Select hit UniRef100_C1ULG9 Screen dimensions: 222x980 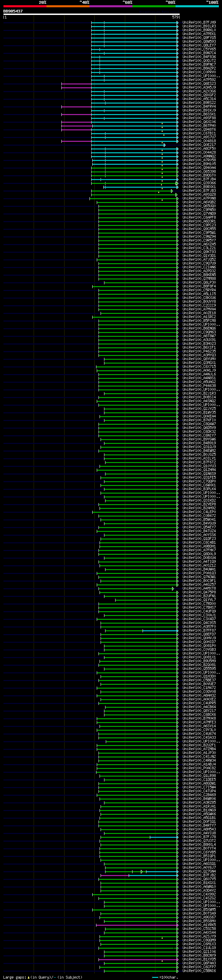(x=199, y=948)
